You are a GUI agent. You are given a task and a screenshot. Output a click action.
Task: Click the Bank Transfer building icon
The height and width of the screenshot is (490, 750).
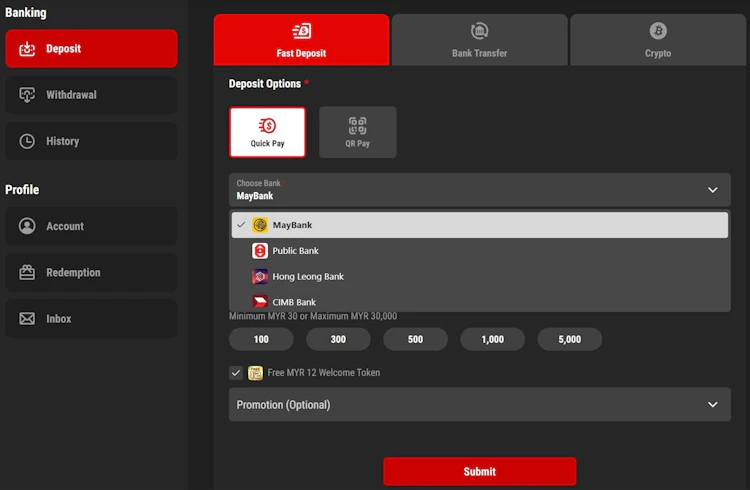(x=479, y=31)
